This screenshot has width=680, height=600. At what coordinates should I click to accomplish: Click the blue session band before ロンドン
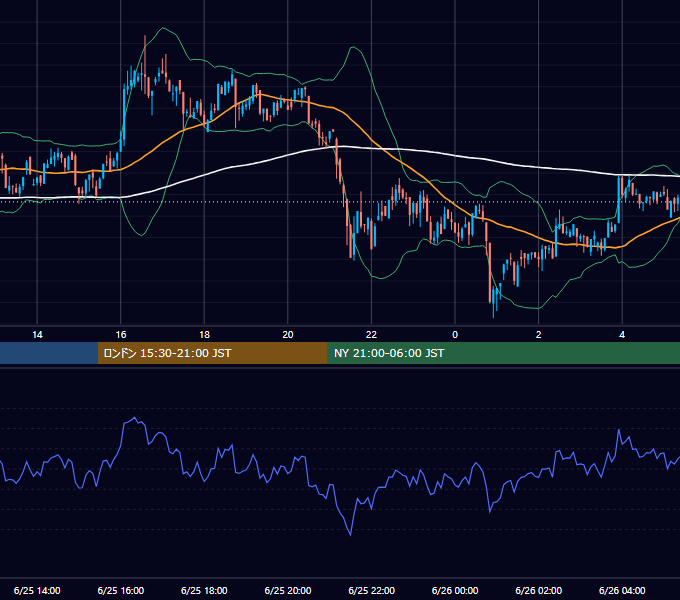click(49, 353)
